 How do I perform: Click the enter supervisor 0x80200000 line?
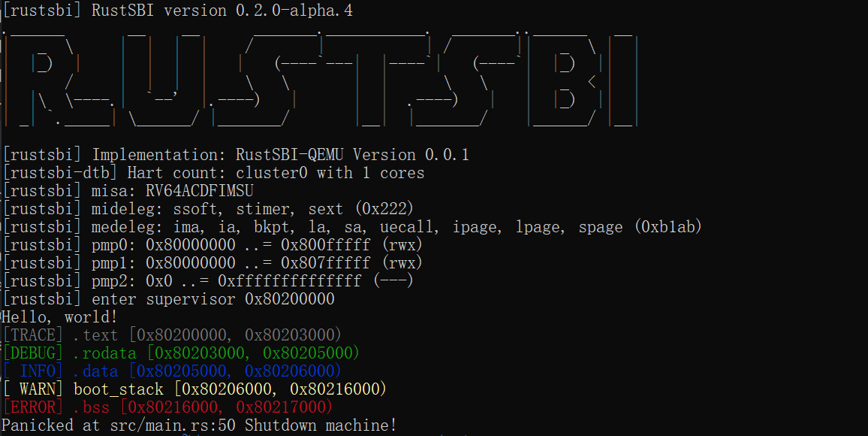click(168, 299)
